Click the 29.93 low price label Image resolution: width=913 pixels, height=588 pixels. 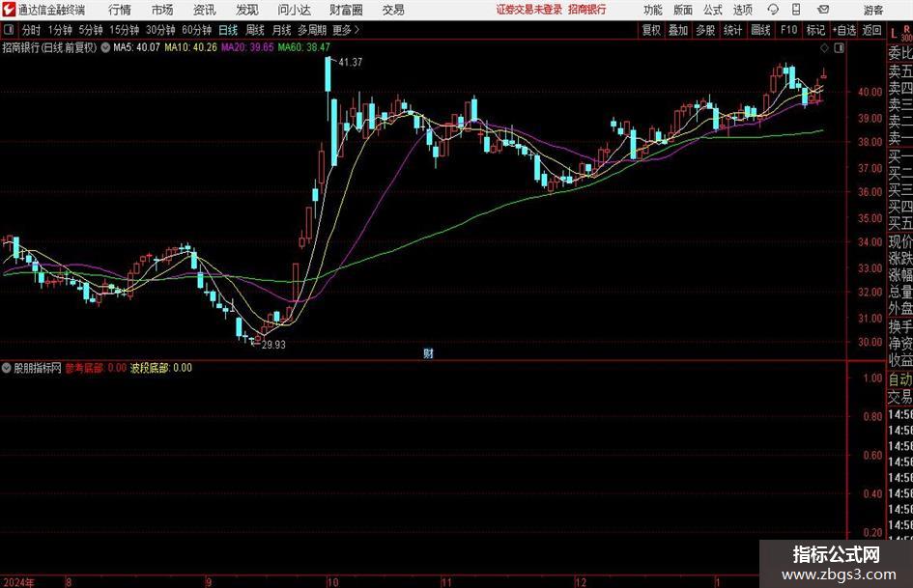(x=273, y=345)
